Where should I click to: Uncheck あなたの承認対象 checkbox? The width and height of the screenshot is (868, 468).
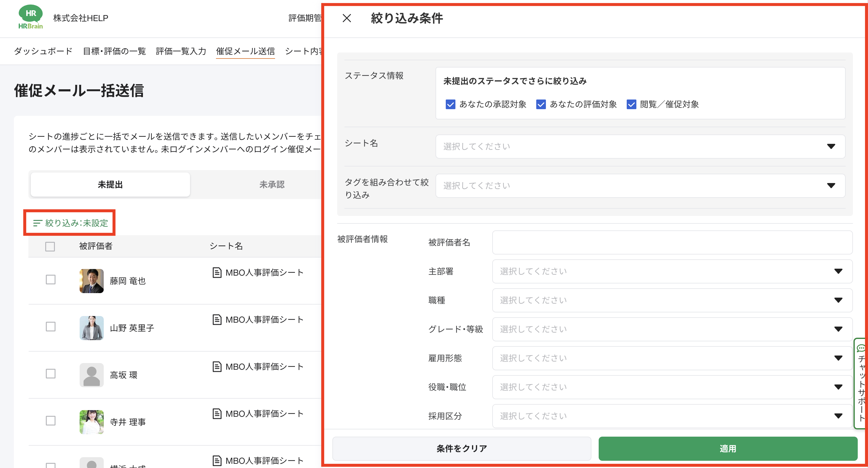coord(450,104)
